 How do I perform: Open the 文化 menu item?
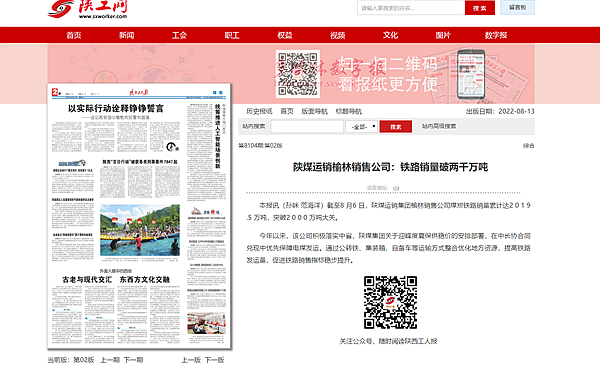[391, 35]
